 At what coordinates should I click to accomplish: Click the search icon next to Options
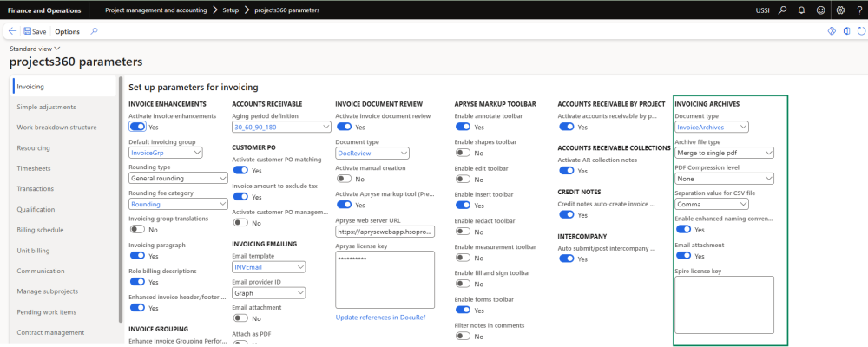(94, 31)
